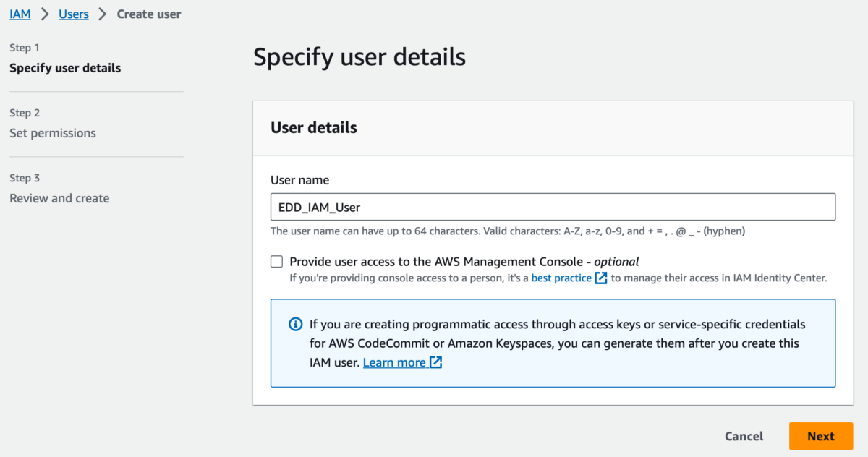Select the Set permissions step
Image resolution: width=868 pixels, height=457 pixels.
coord(53,133)
